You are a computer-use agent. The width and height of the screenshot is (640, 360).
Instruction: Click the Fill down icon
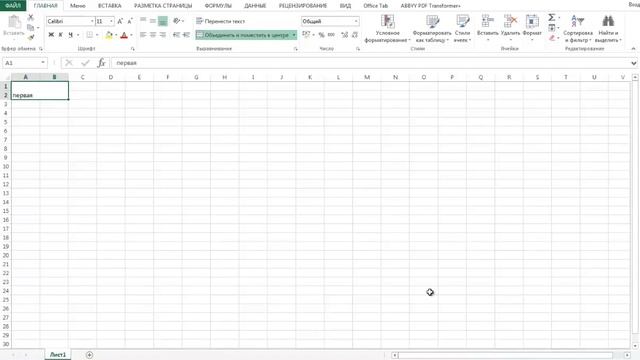click(552, 28)
